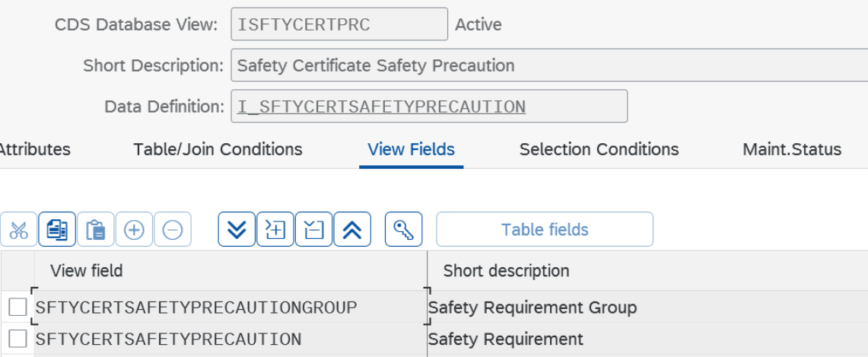868x357 pixels.
Task: Open the Attributes tab
Action: coord(34,149)
